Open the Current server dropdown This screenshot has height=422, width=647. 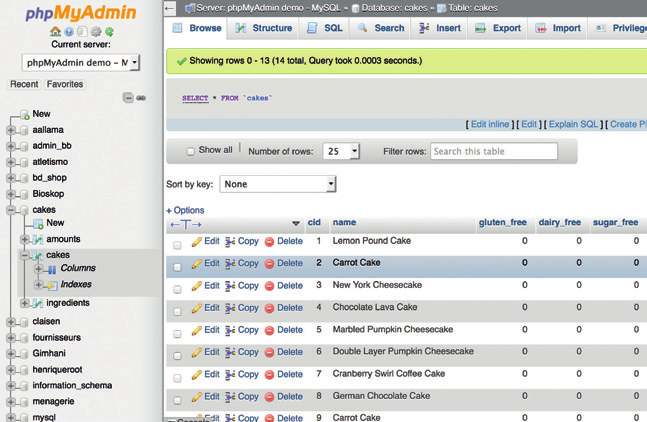pos(81,63)
